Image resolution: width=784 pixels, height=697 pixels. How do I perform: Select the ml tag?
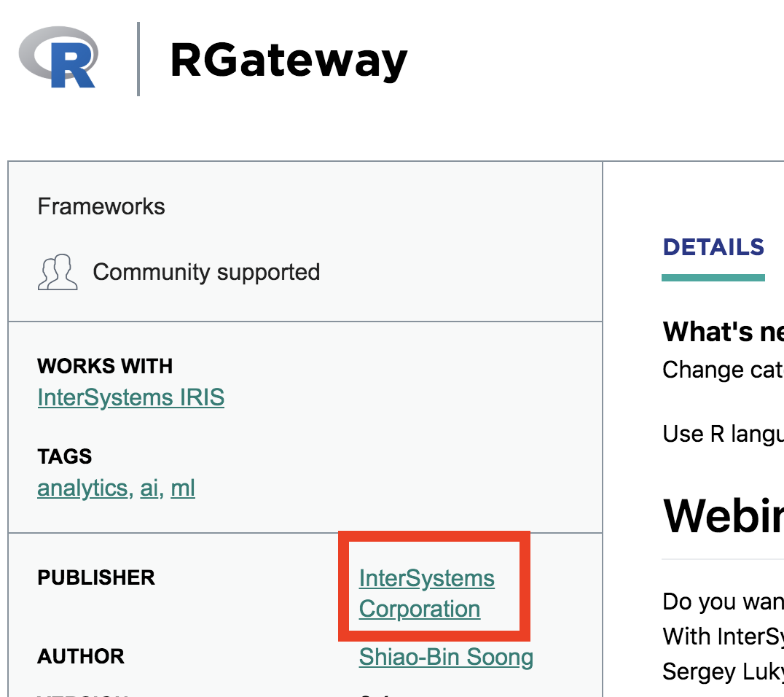(x=182, y=488)
